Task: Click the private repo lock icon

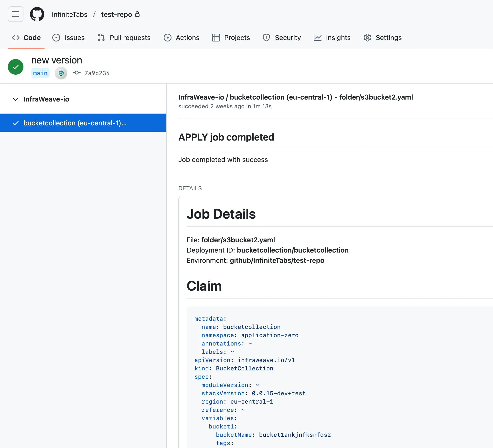Action: (x=138, y=14)
